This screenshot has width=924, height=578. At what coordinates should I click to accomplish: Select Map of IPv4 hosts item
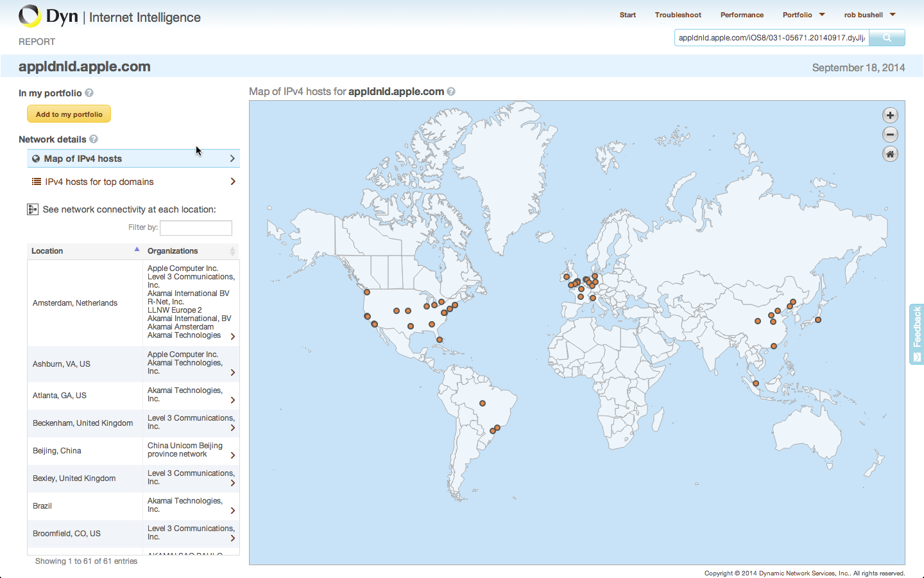pyautogui.click(x=133, y=159)
